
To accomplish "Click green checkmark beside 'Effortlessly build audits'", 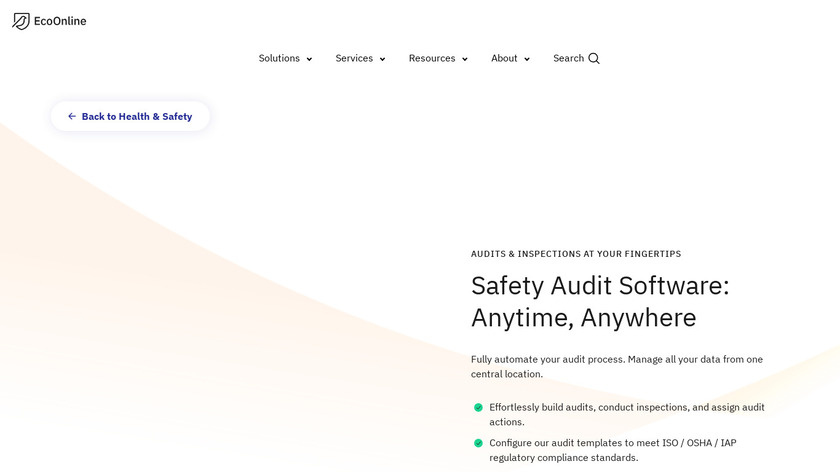I will point(478,408).
